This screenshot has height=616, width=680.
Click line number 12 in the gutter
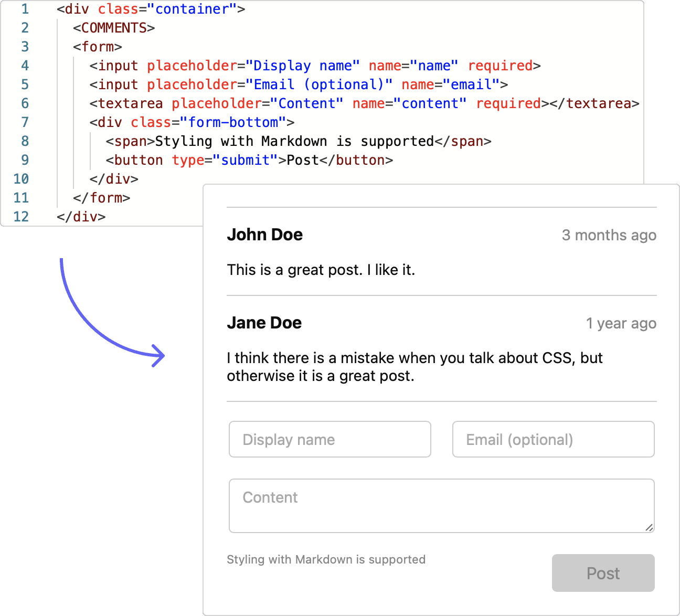[21, 217]
